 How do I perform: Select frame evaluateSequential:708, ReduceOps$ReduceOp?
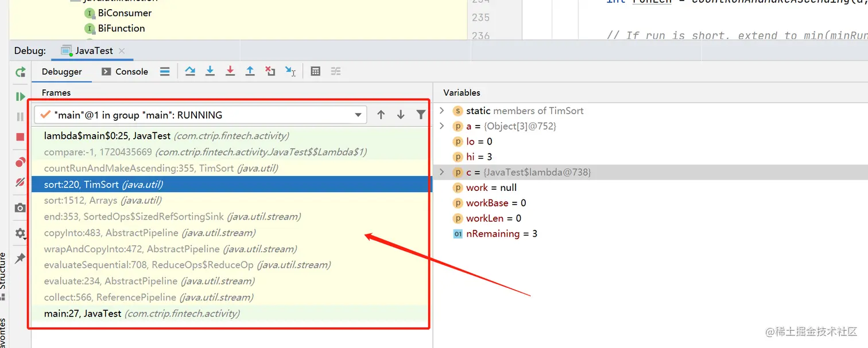tap(230, 265)
